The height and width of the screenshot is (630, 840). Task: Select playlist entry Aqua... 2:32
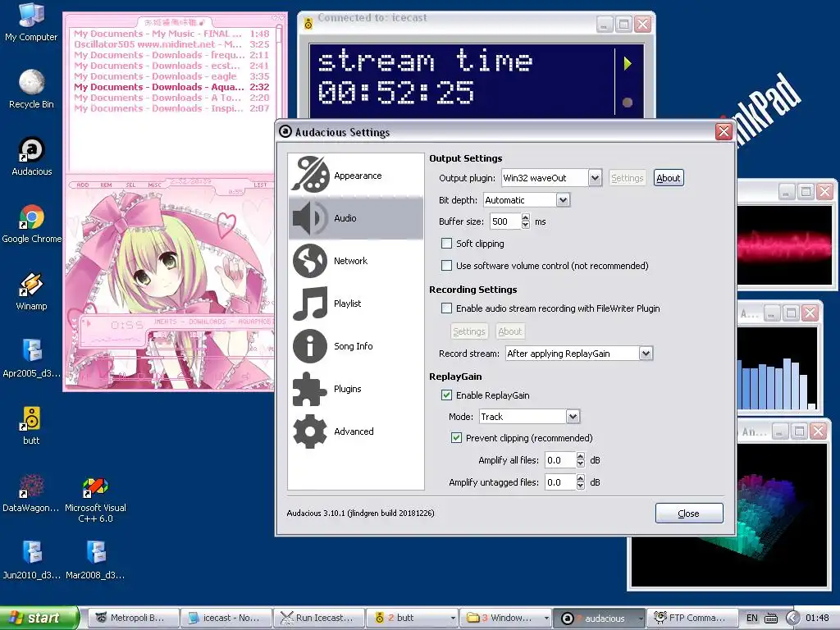(x=172, y=87)
